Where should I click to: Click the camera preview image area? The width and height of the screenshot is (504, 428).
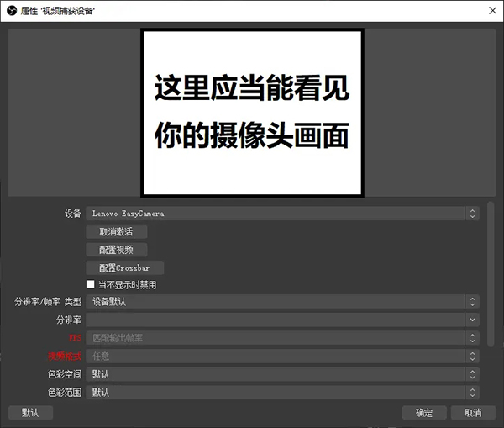[252, 112]
